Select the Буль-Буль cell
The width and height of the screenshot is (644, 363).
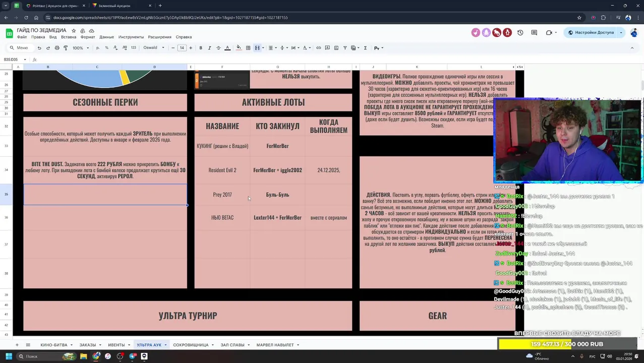[277, 195]
